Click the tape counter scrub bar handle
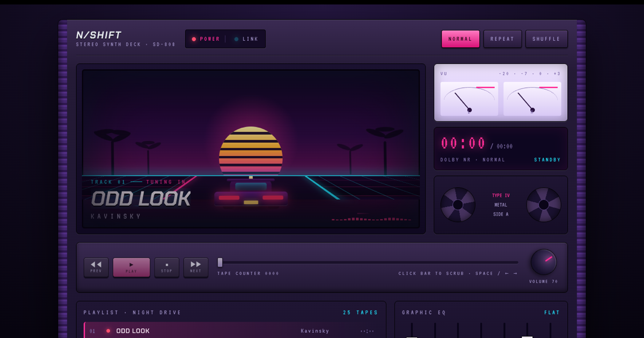644x338 pixels. point(220,262)
